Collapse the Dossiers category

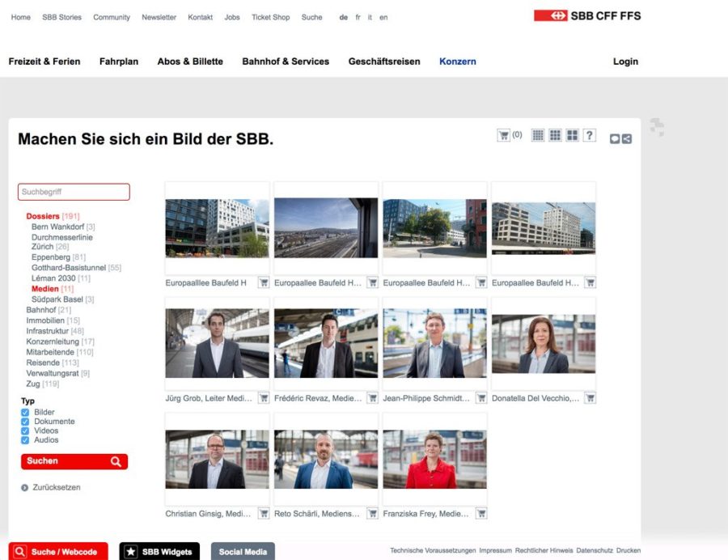43,216
